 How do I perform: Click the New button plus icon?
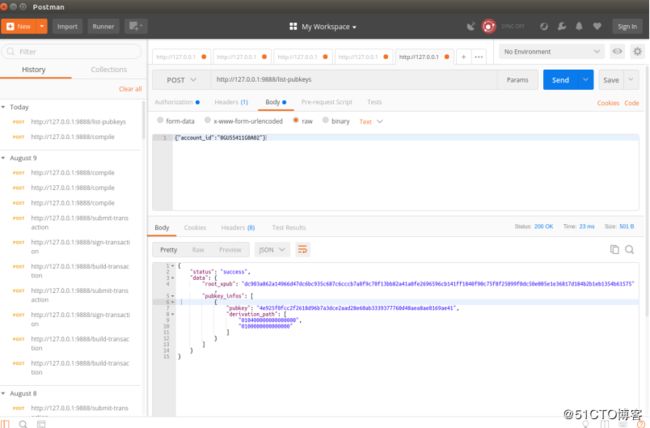(x=10, y=26)
